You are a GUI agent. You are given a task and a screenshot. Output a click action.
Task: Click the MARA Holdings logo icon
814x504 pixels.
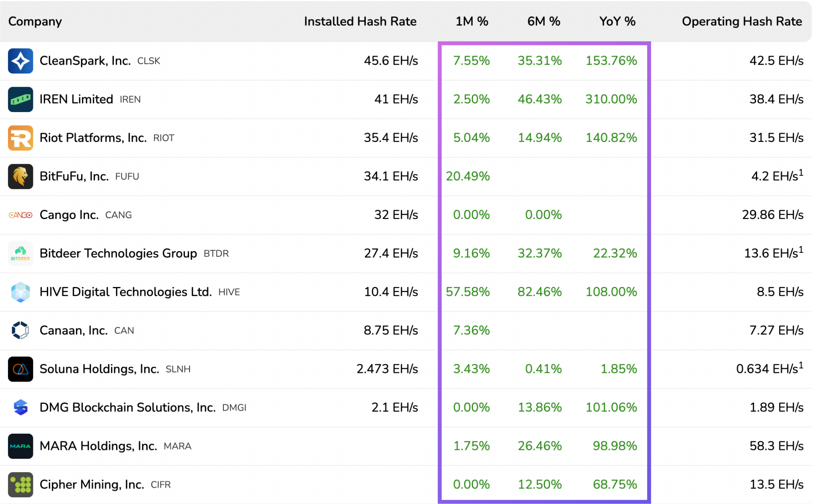[20, 446]
